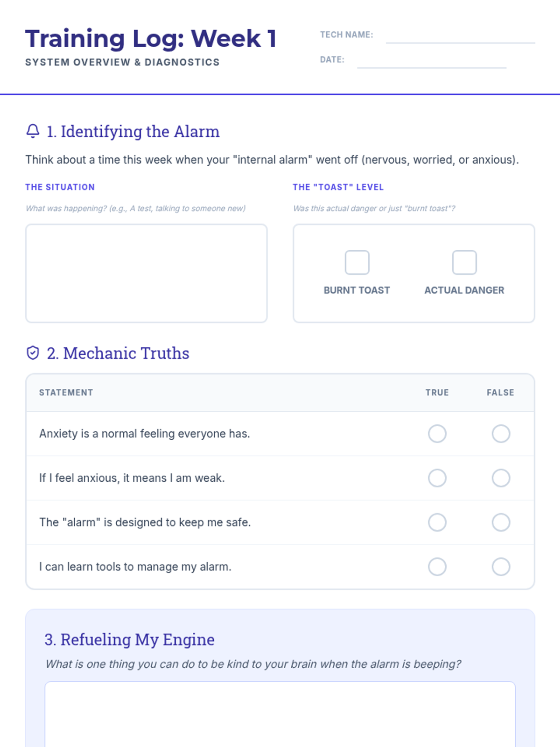Viewport: 560px width, 747px height.
Task: Focus The Situation text box
Action: [147, 273]
